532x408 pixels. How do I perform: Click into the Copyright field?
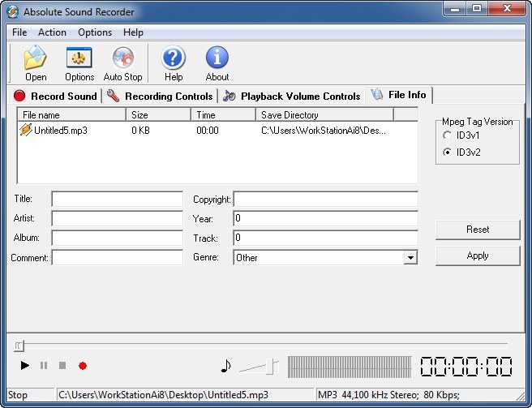coord(325,199)
